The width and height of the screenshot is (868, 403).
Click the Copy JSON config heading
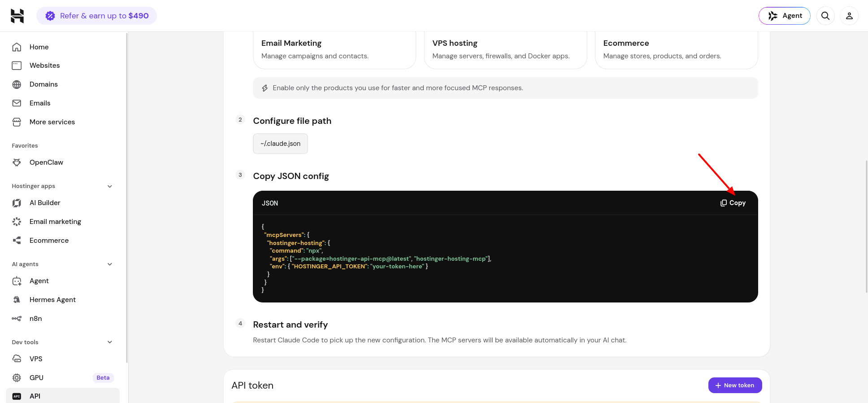pos(291,176)
